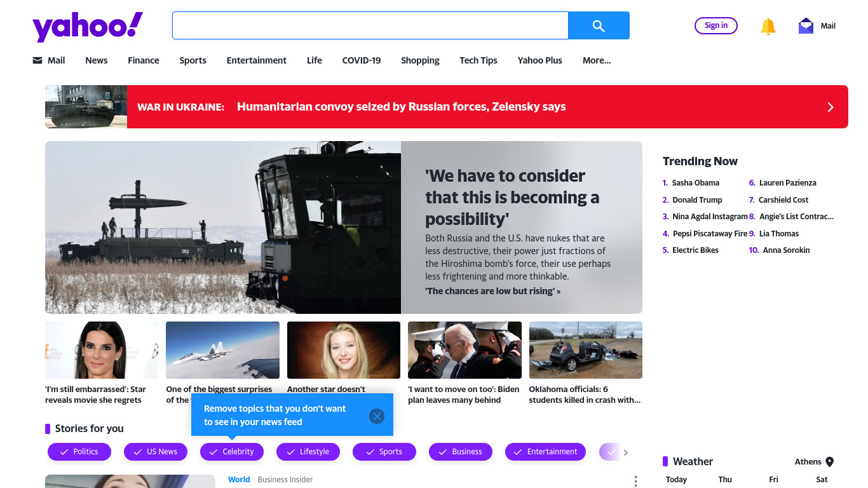The width and height of the screenshot is (868, 488).
Task: Open the Finance navigation item
Action: pos(144,60)
